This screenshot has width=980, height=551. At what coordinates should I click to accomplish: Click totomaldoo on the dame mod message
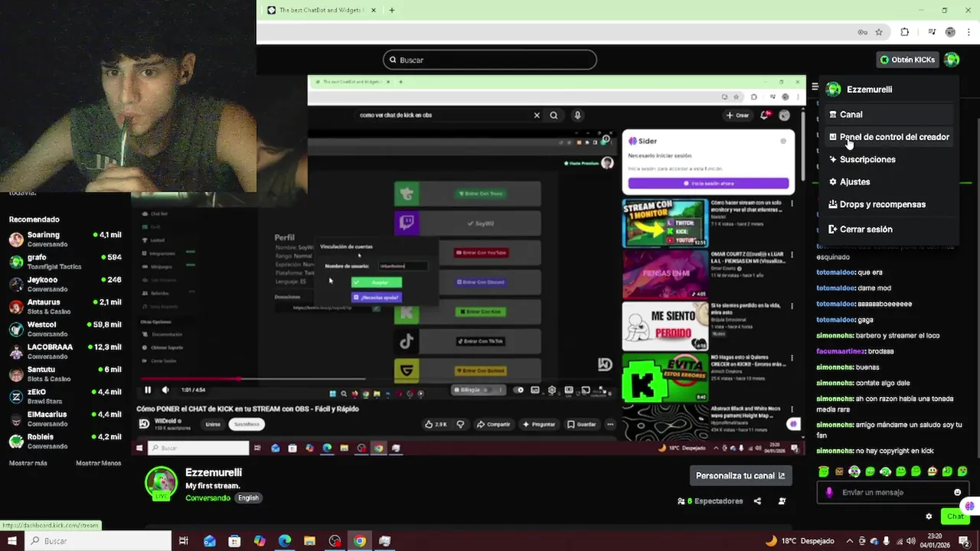[835, 288]
